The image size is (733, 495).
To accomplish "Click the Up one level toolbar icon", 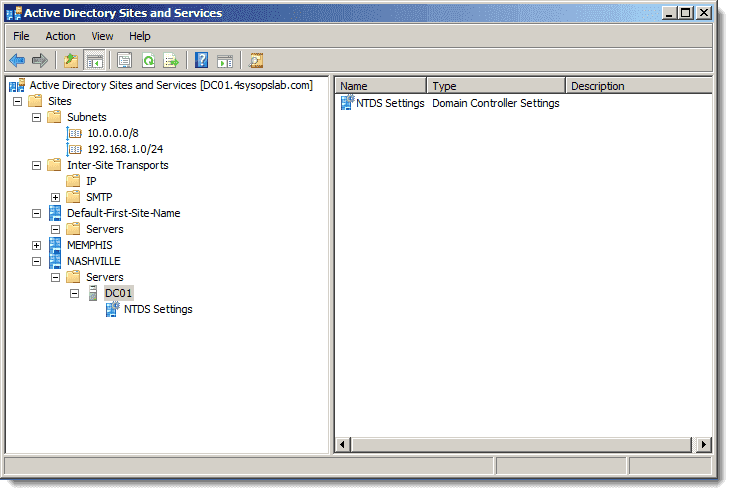I will click(x=71, y=60).
